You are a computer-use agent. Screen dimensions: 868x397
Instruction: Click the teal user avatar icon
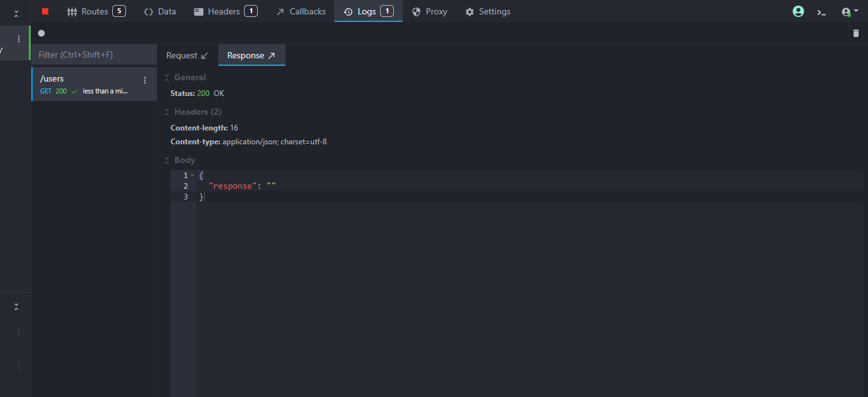(798, 11)
